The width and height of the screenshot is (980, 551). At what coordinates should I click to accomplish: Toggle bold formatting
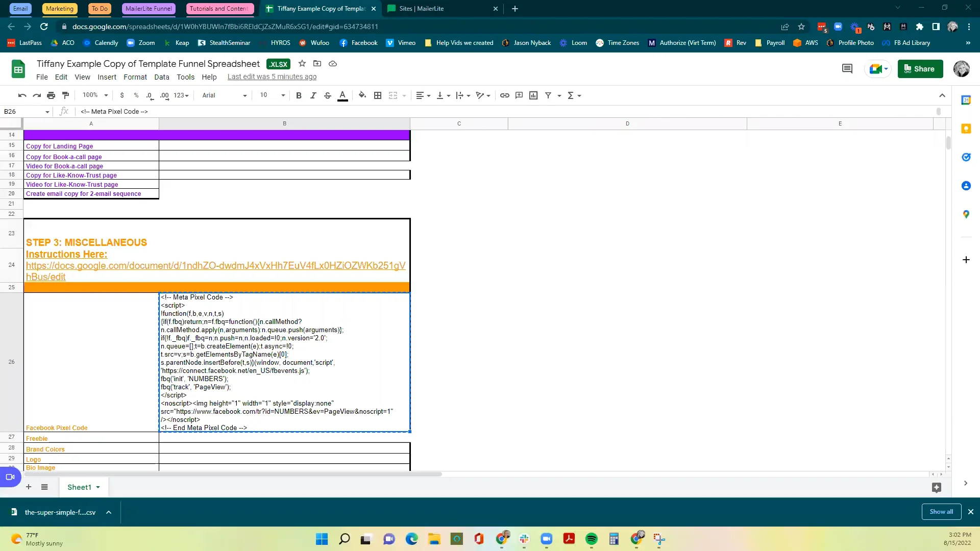pyautogui.click(x=299, y=95)
